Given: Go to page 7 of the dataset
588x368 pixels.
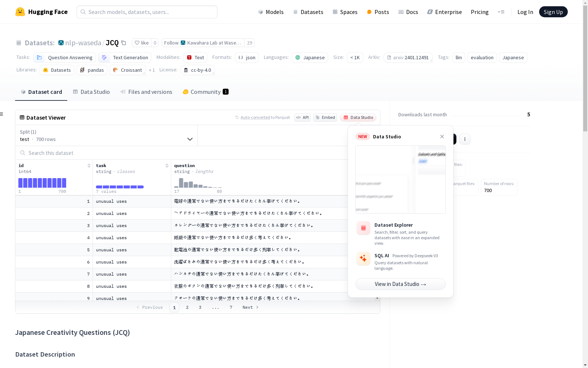Looking at the screenshot, I should (231, 307).
